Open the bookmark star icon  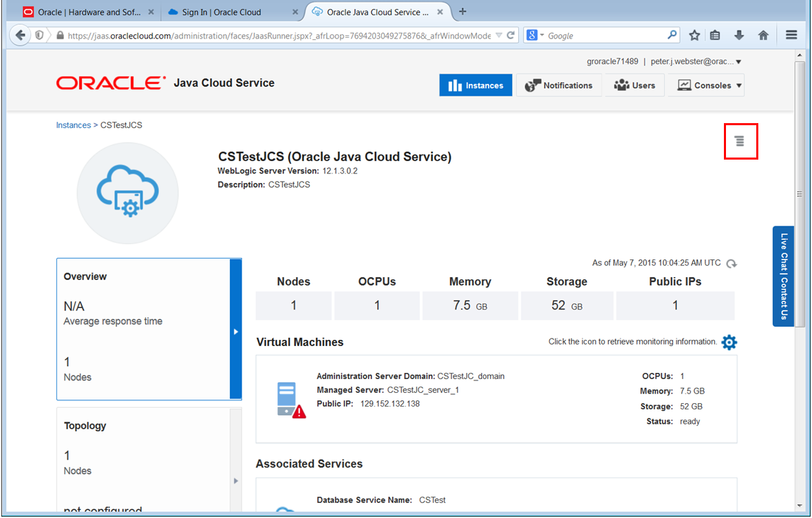pyautogui.click(x=694, y=35)
